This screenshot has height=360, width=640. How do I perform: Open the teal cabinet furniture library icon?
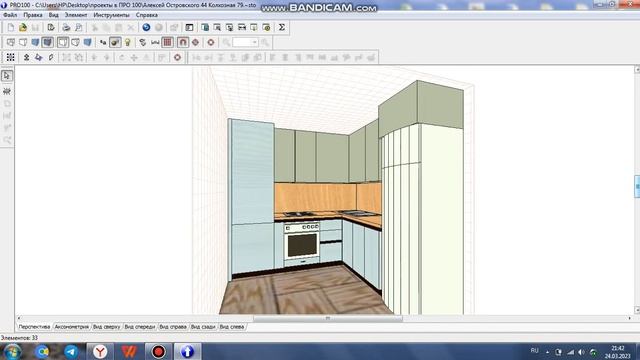click(x=205, y=27)
